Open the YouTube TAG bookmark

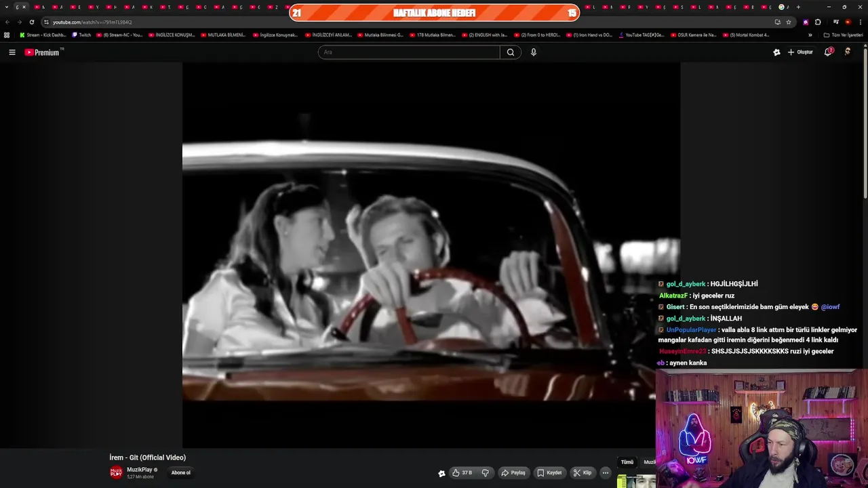pos(642,35)
